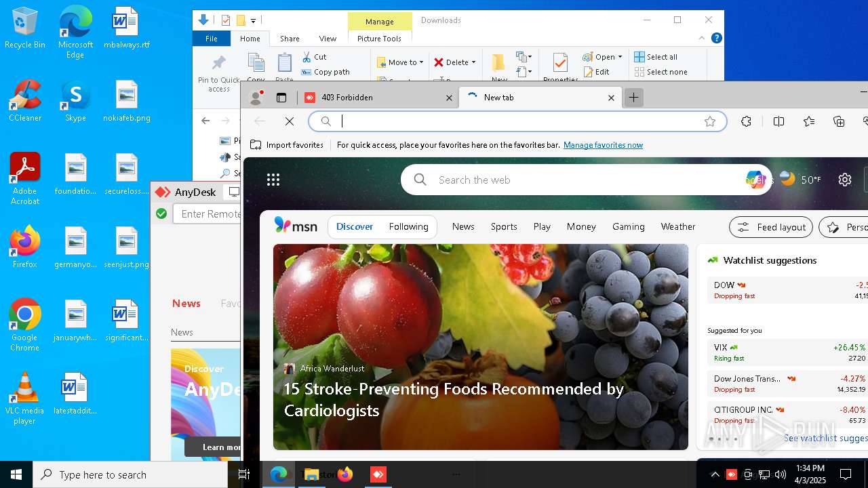Open MSN Sports section
Viewport: 868px width, 488px height.
pos(504,226)
